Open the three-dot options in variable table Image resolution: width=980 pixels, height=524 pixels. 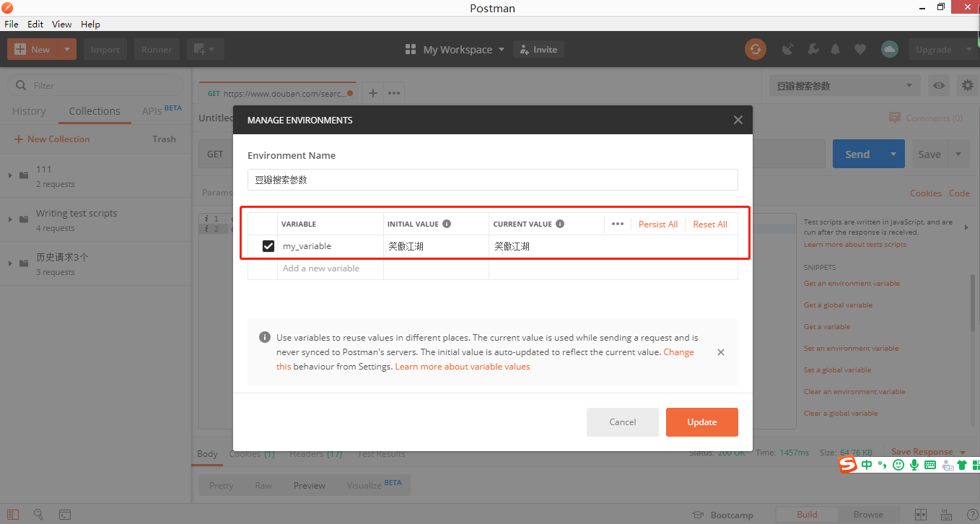click(x=618, y=224)
